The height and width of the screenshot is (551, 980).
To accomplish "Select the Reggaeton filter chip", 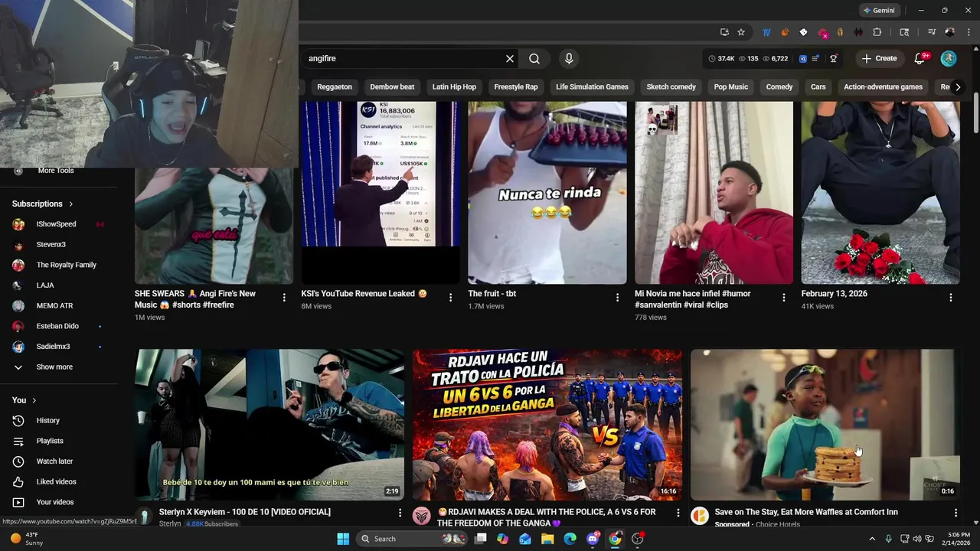I will (335, 86).
